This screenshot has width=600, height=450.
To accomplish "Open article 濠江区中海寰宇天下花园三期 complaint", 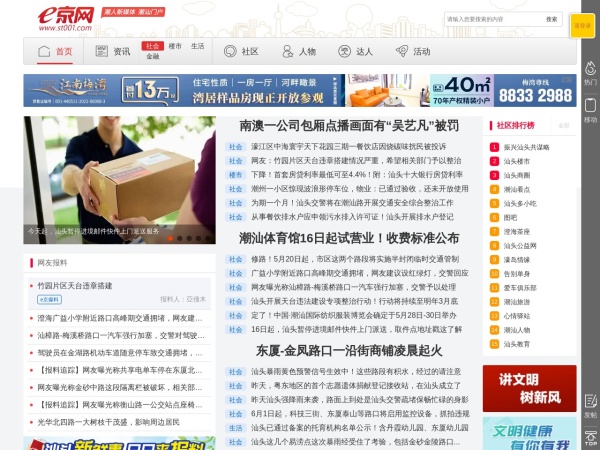I will pos(349,147).
